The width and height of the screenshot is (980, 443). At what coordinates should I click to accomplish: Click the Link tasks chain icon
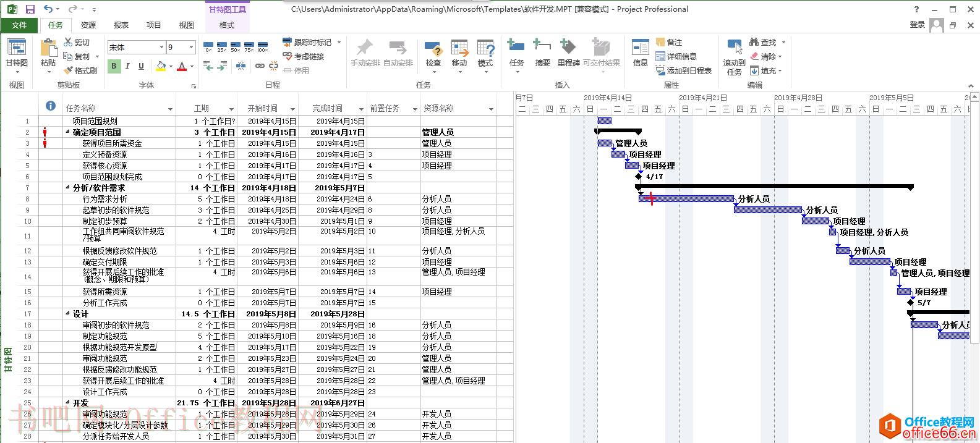(260, 66)
